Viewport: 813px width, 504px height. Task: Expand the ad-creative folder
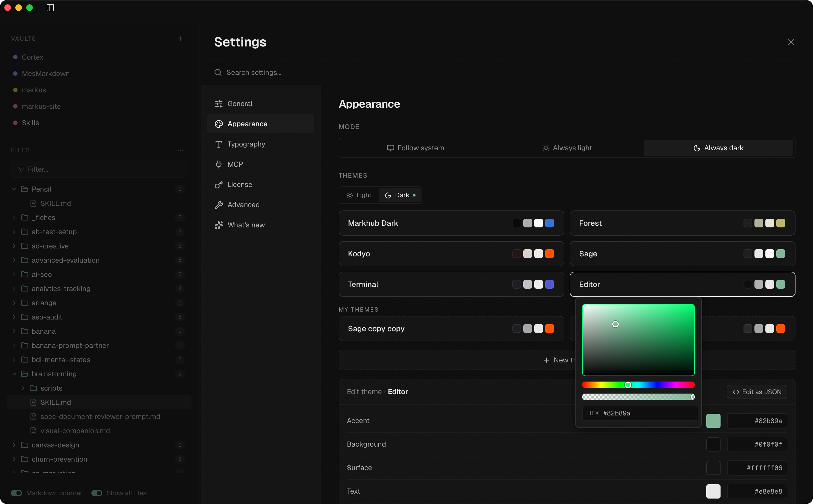pyautogui.click(x=14, y=246)
